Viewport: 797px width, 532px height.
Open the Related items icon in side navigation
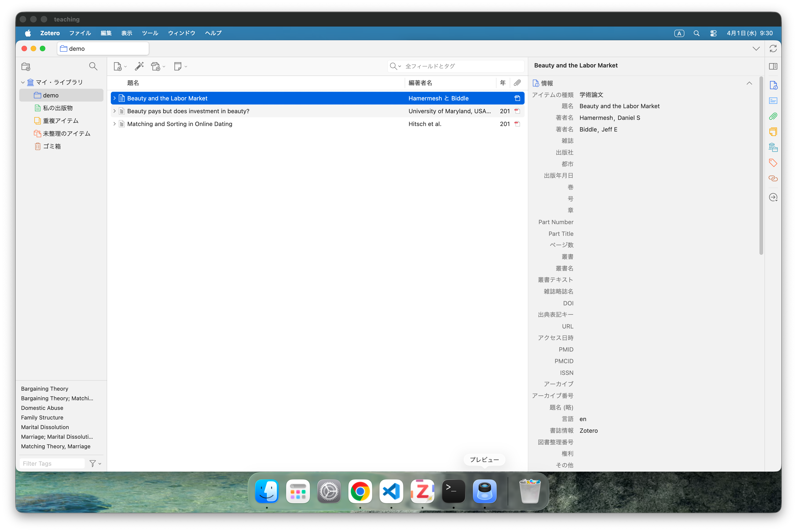point(773,178)
